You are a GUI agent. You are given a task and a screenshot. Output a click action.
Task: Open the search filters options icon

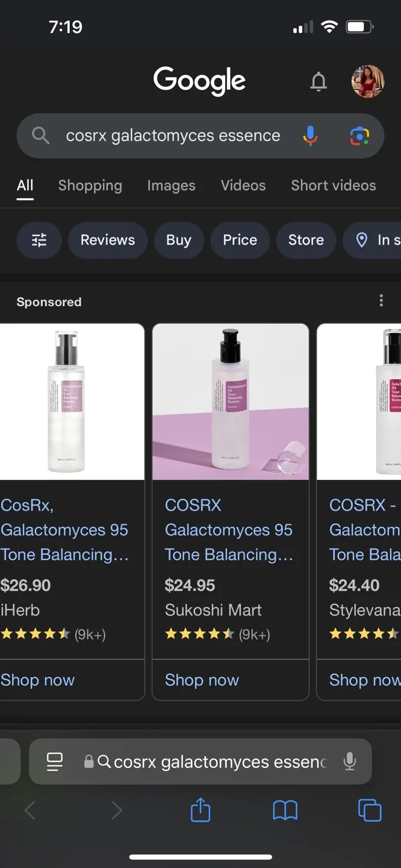[39, 240]
